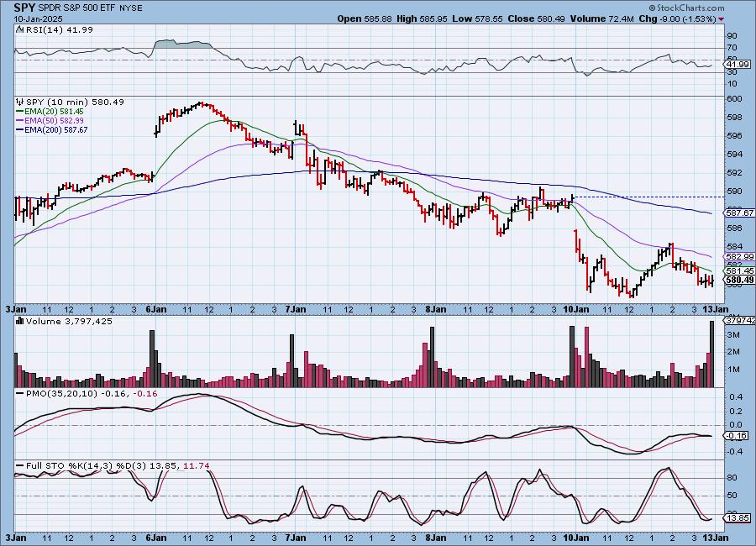Click the 90 level on RSI axis
Screen dimensions: 756x546
point(732,35)
